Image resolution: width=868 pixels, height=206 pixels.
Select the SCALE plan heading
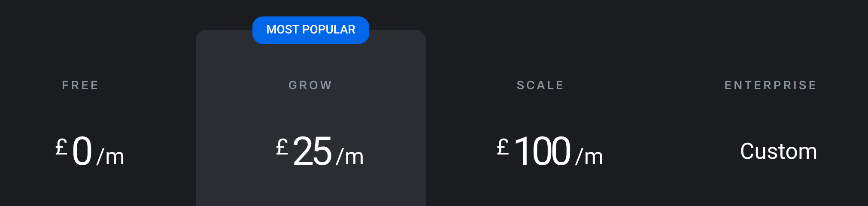pyautogui.click(x=540, y=85)
